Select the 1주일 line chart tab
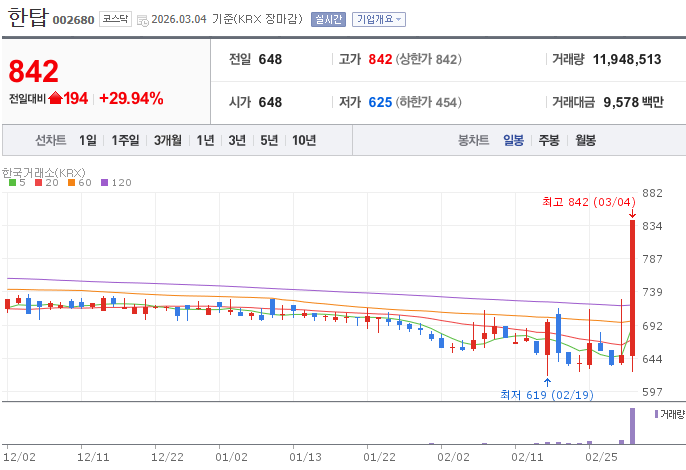 (x=125, y=140)
